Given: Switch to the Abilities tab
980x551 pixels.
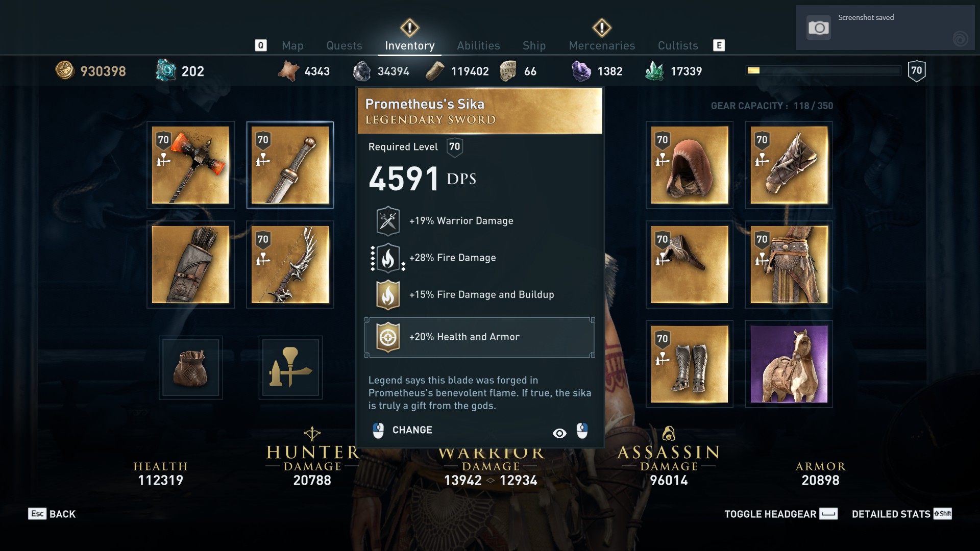Looking at the screenshot, I should point(478,45).
